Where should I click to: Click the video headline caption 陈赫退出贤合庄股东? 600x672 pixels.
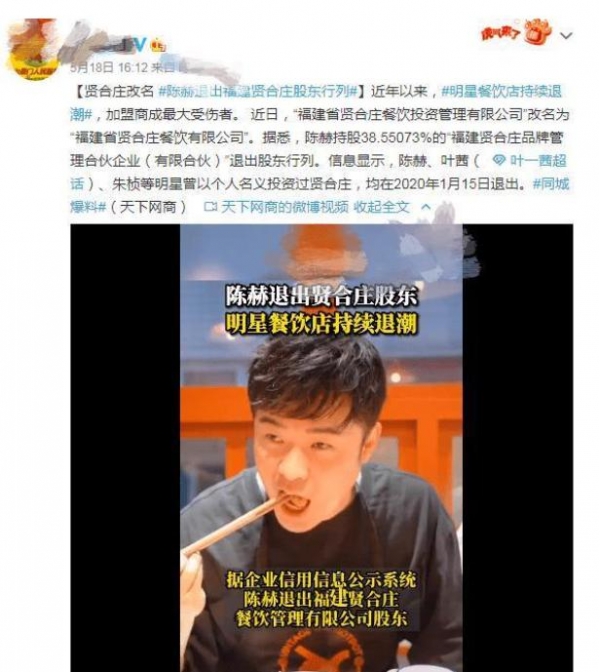[321, 297]
